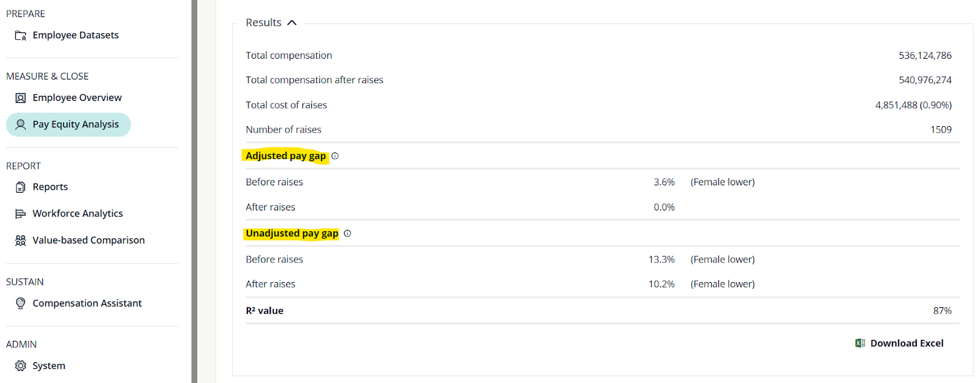Click the Excel icon beside Download
The height and width of the screenshot is (383, 980).
tap(860, 343)
